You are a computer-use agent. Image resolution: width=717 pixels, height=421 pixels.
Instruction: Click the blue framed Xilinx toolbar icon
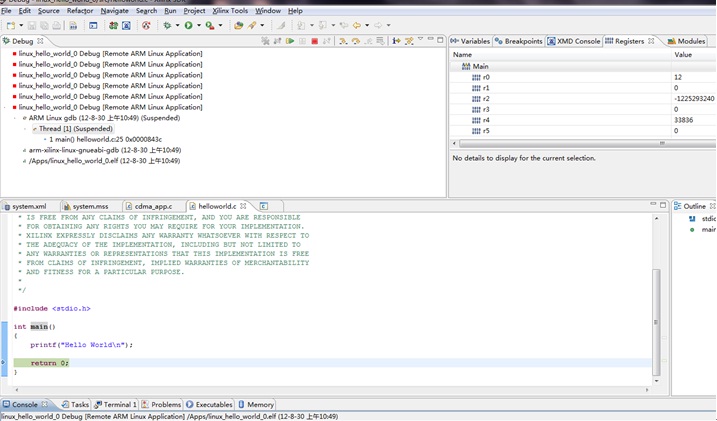coord(126,26)
